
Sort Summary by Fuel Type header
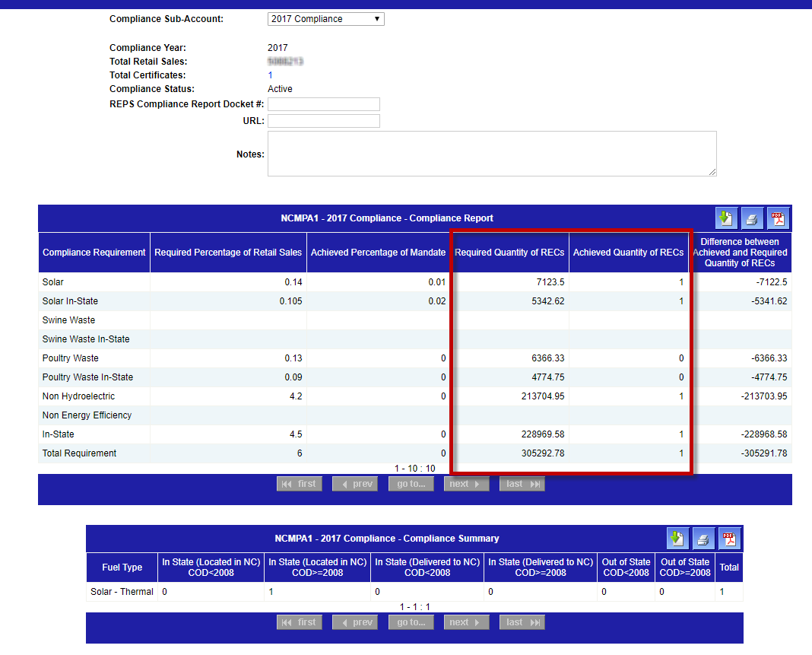click(x=122, y=568)
